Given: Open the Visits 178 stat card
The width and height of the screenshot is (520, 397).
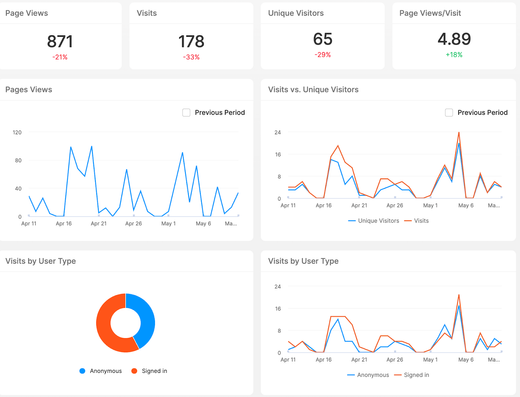Looking at the screenshot, I should (x=191, y=36).
